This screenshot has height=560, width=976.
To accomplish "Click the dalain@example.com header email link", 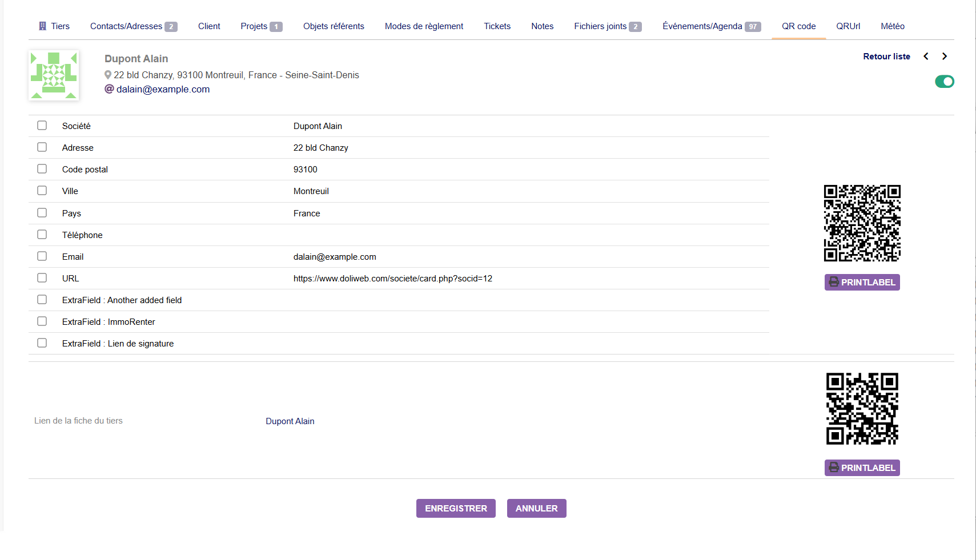I will click(163, 89).
